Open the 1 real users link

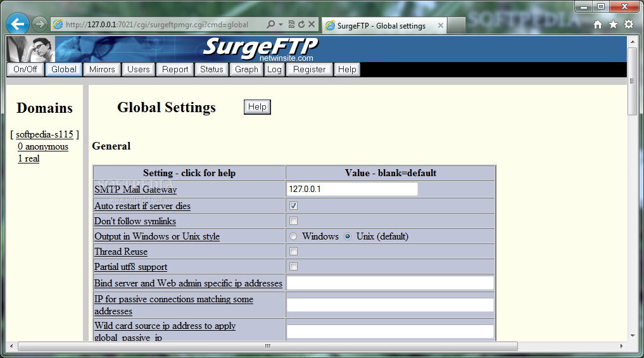(28, 158)
